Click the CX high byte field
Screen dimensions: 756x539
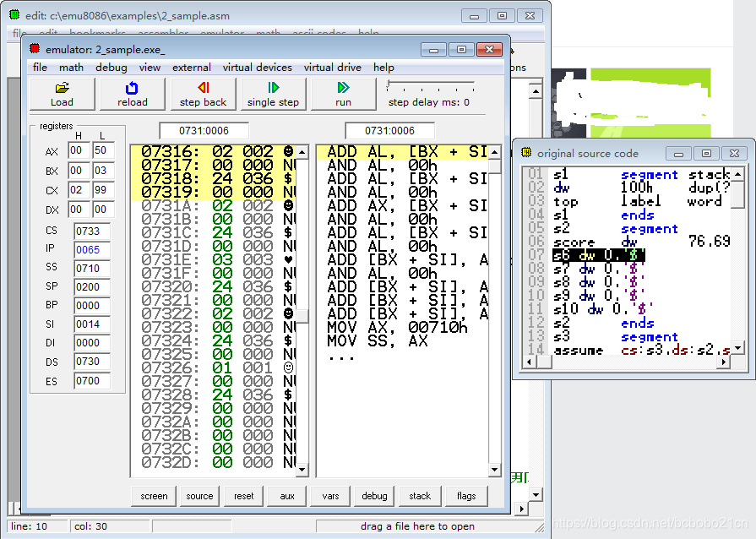coord(79,190)
